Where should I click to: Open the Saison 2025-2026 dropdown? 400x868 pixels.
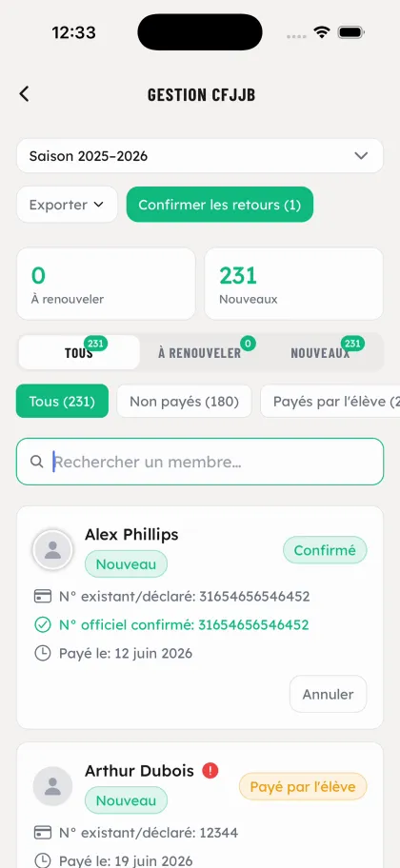point(199,155)
